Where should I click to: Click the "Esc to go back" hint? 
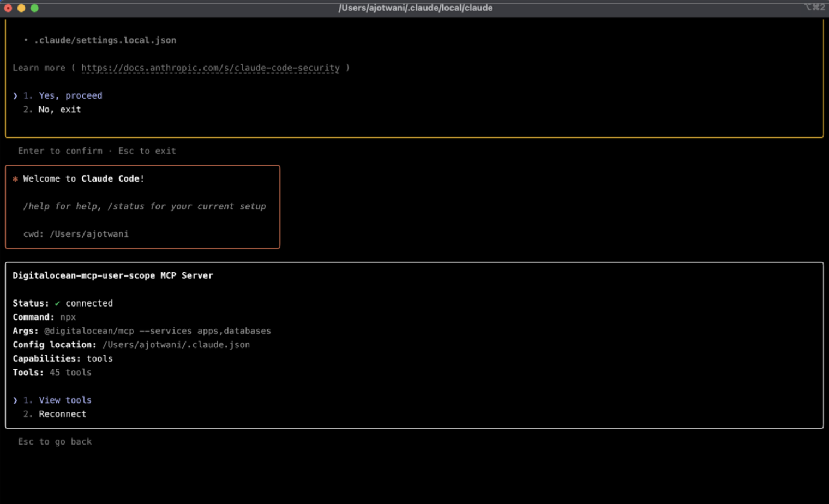(55, 442)
